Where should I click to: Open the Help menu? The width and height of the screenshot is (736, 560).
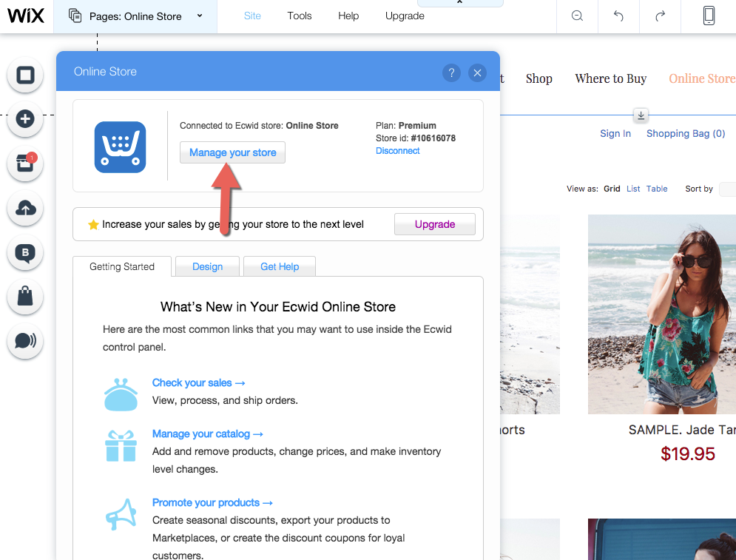point(348,16)
